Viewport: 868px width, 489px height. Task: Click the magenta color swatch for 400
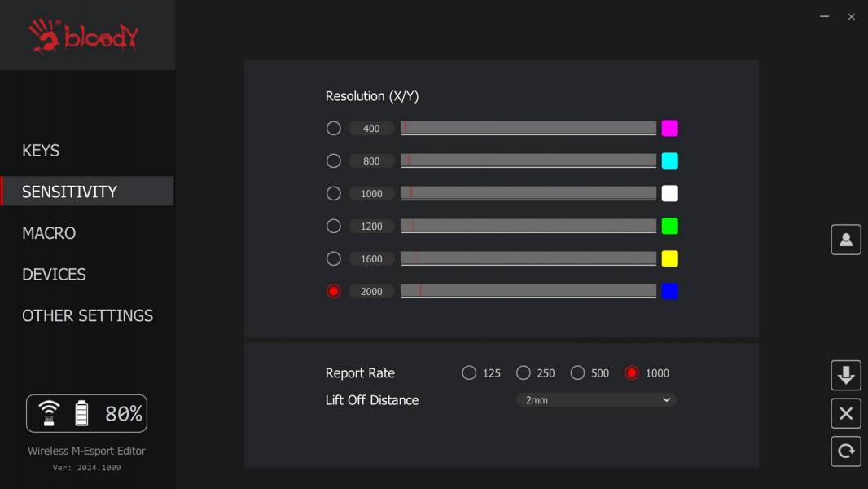tap(669, 128)
